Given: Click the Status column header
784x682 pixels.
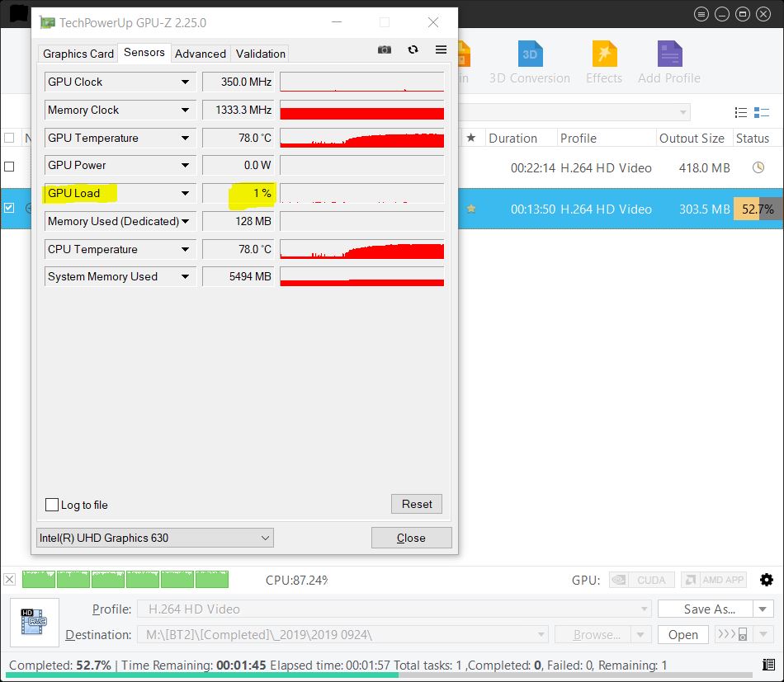Looking at the screenshot, I should (757, 138).
